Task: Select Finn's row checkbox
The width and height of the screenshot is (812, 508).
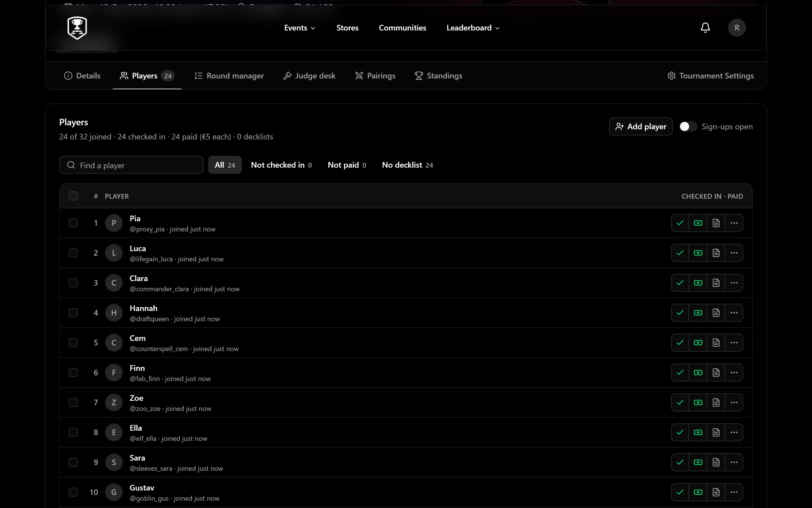Action: point(73,373)
